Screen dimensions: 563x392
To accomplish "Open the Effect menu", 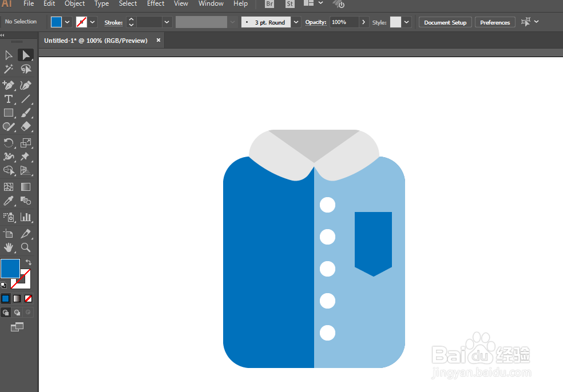I will coord(156,3).
